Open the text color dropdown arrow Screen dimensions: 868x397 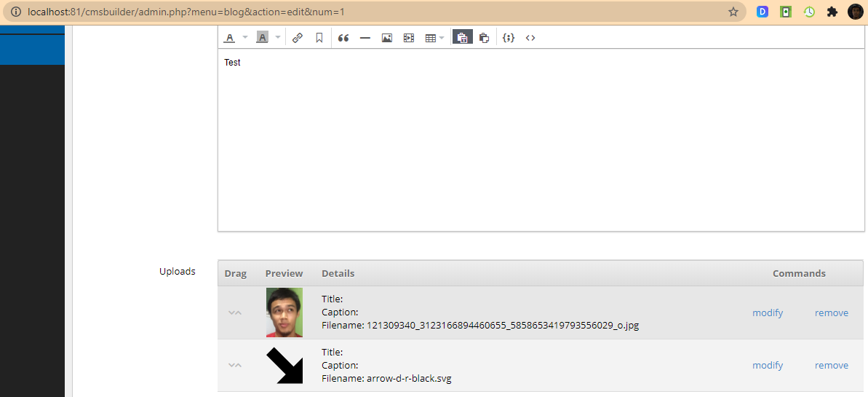pyautogui.click(x=245, y=38)
